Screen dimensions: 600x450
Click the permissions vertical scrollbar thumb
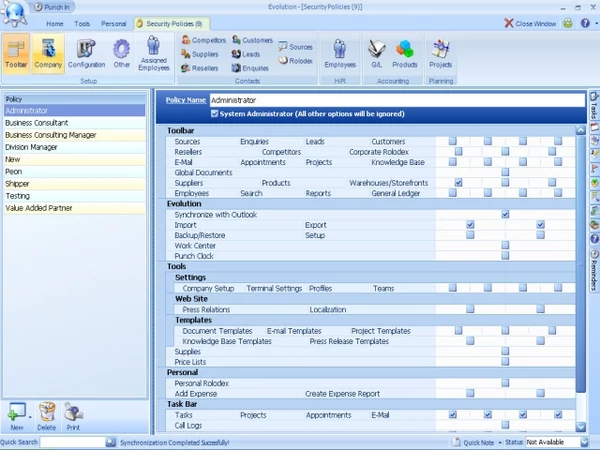pyautogui.click(x=580, y=264)
